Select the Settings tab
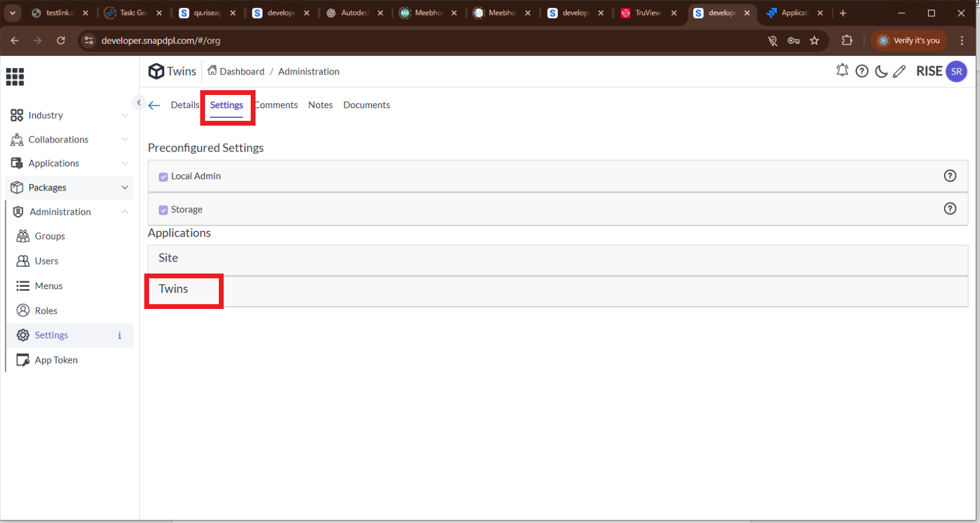Screen dimensions: 980x523 (x=227, y=105)
